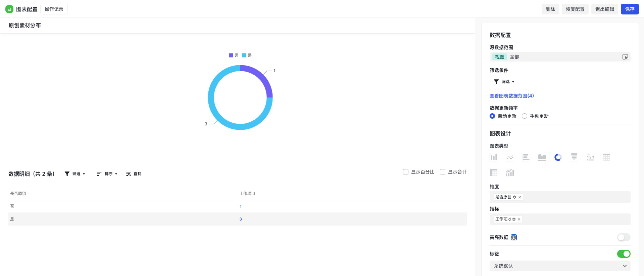The image size is (644, 276).
Task: Click the 高亮数据 info icon
Action: coord(513,237)
